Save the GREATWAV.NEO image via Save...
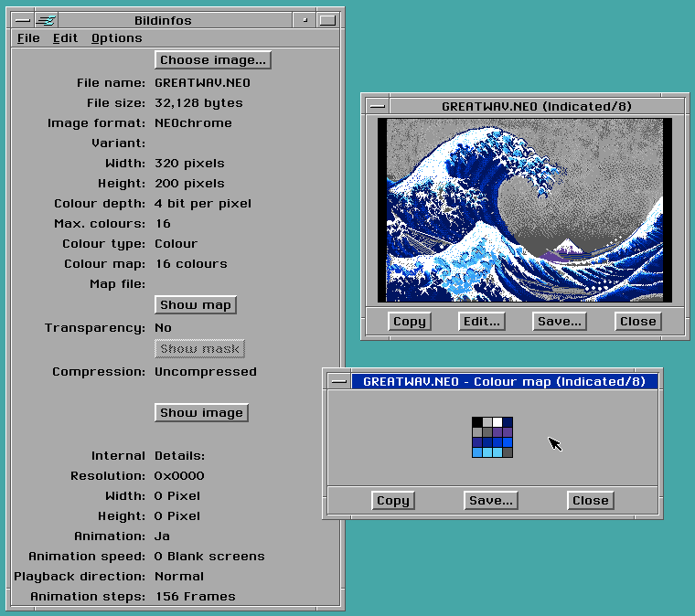Image resolution: width=695 pixels, height=616 pixels. coord(559,322)
